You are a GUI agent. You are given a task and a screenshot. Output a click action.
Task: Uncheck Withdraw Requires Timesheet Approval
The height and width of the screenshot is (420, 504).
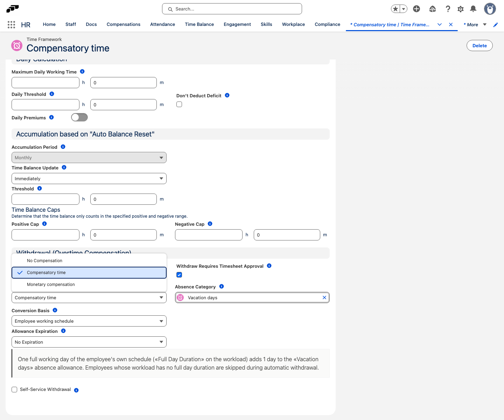coord(179,275)
